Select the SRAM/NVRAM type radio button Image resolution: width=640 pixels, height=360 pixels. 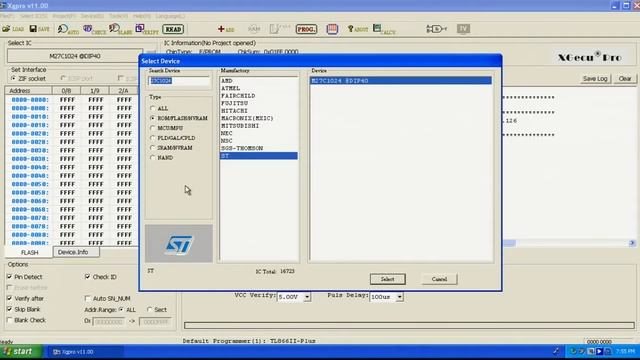[153, 148]
